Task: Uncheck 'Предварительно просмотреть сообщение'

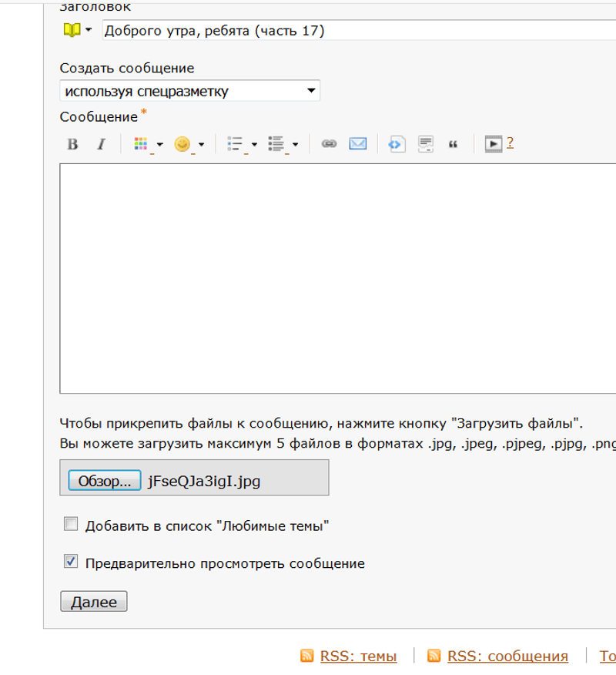Action: point(71,562)
